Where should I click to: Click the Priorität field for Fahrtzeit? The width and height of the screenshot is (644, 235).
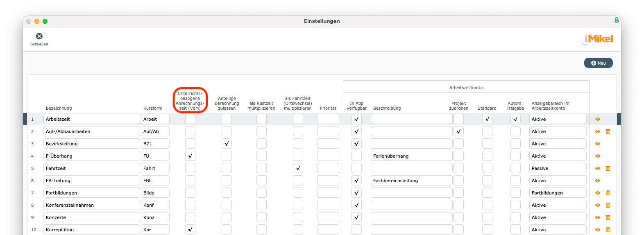[328, 168]
